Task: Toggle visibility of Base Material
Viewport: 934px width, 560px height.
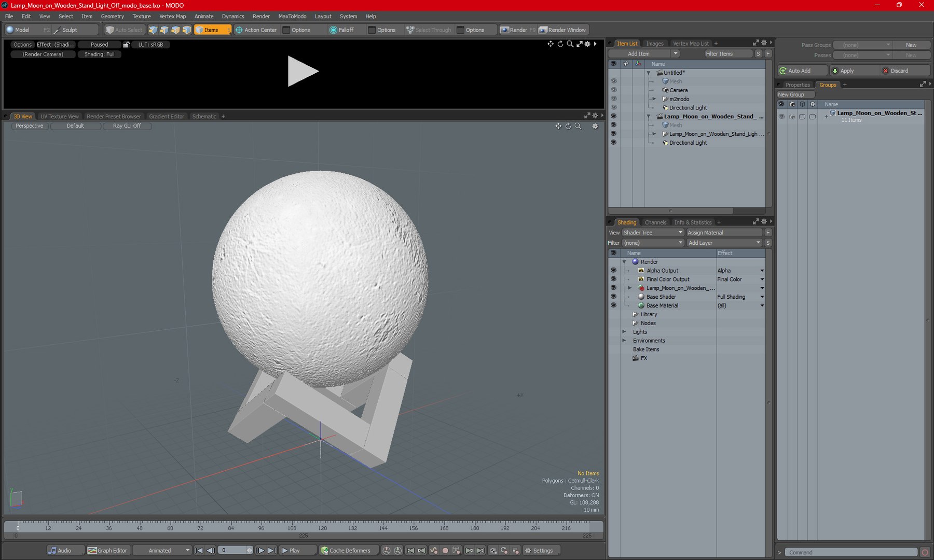Action: (x=613, y=305)
